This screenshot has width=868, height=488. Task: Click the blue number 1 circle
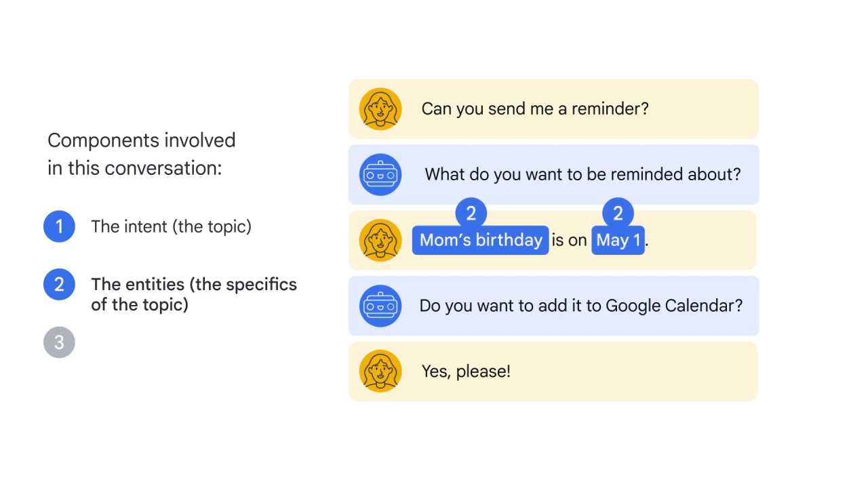click(x=59, y=226)
